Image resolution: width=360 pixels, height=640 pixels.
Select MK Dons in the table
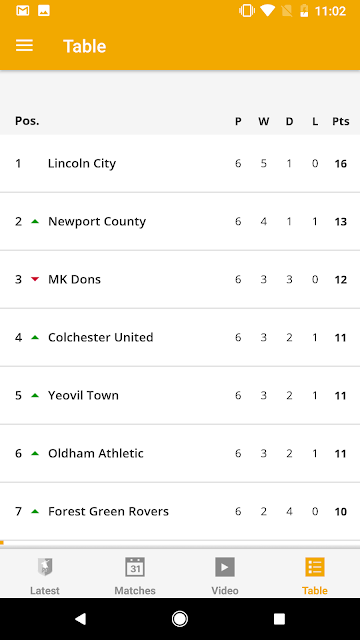[x=180, y=279]
